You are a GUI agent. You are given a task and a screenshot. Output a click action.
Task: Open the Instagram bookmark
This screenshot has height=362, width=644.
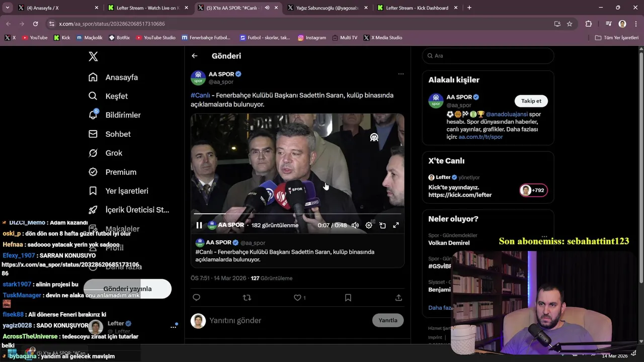pos(312,38)
